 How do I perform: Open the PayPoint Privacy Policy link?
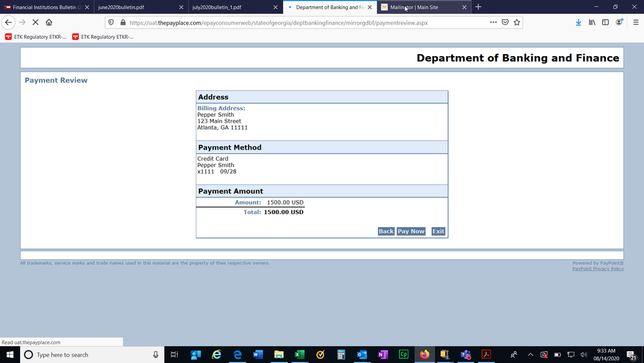(598, 269)
